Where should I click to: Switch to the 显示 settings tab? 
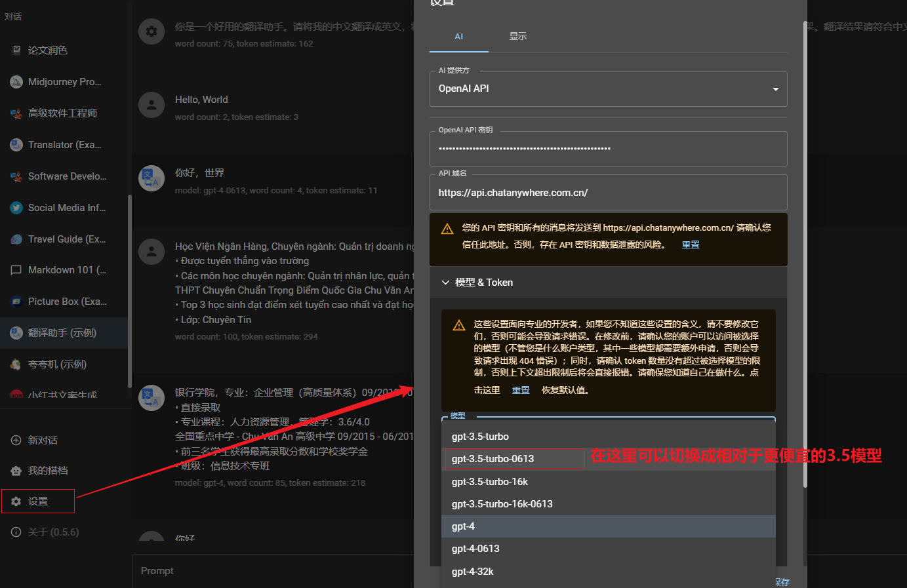tap(517, 37)
